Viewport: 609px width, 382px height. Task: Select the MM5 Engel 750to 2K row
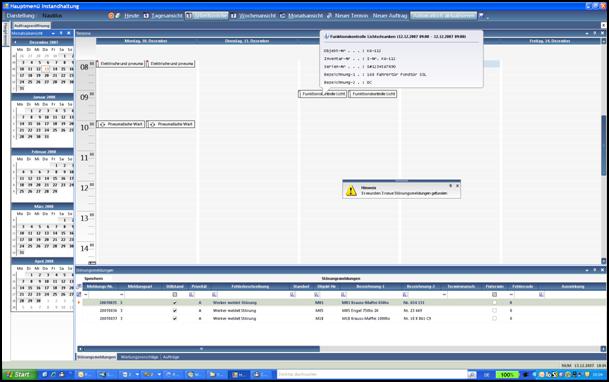click(344, 311)
